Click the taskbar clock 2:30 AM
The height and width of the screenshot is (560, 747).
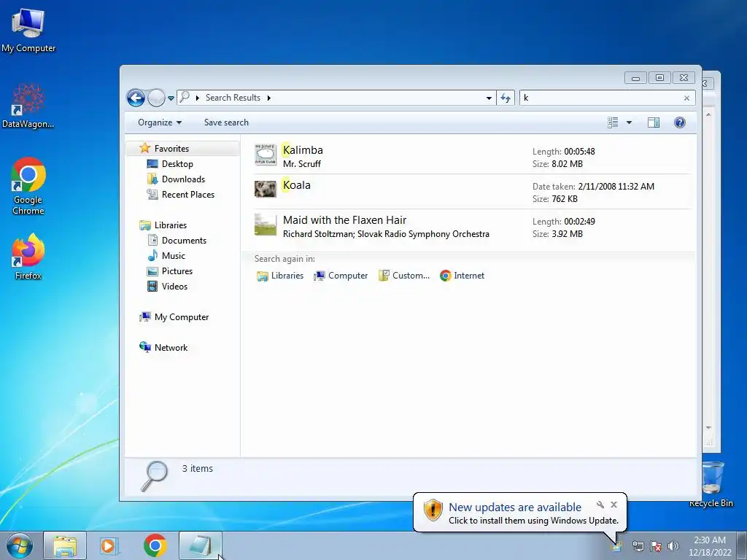tap(710, 546)
